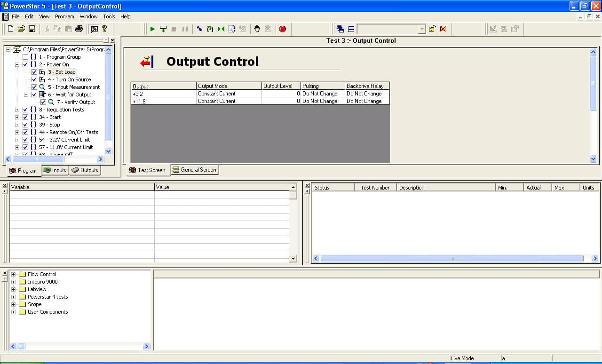
Task: Click the Test Number column header
Action: (375, 187)
